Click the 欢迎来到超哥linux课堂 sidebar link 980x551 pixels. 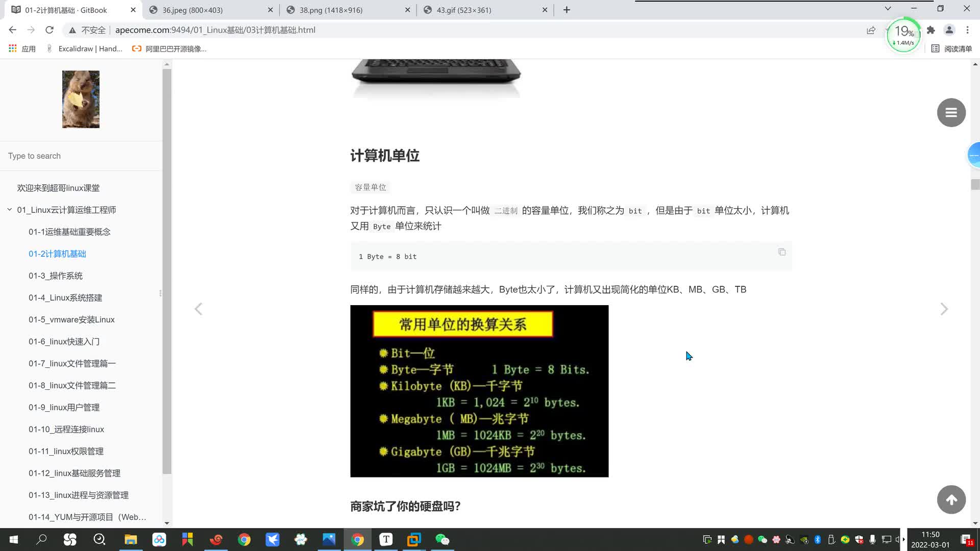(59, 187)
